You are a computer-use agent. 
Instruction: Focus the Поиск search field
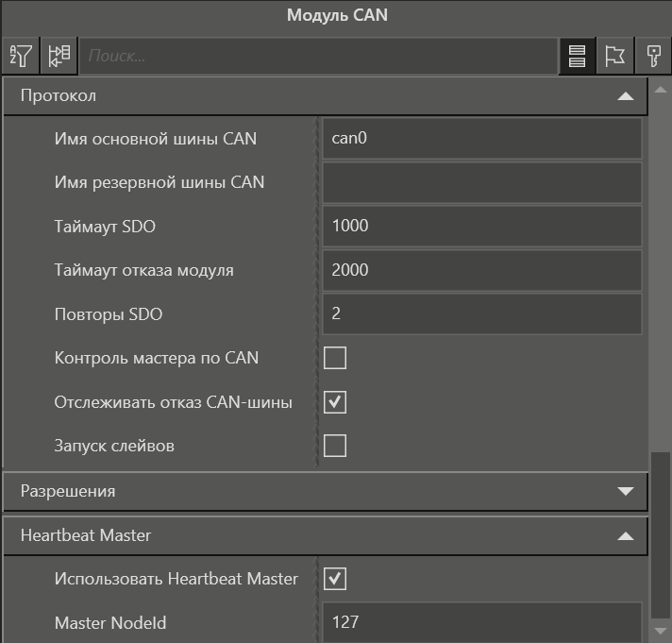318,56
